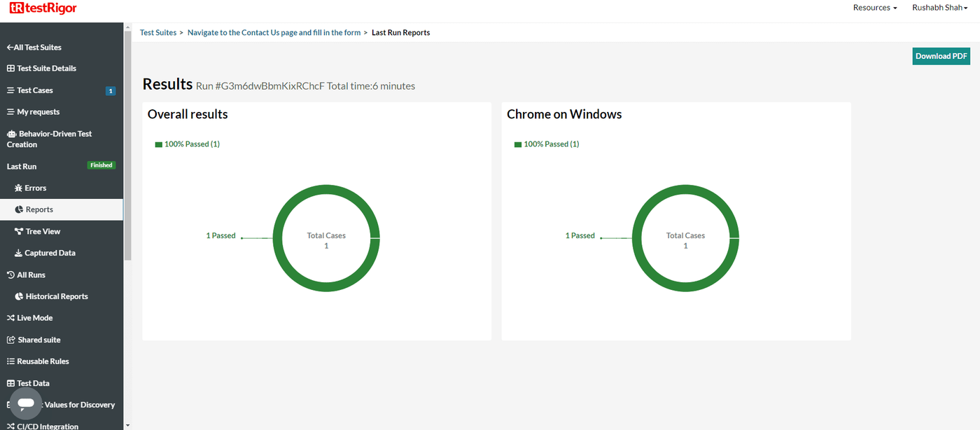Click the sidebar vertical scrollbar thumb
Image resolution: width=980 pixels, height=430 pixels.
click(x=127, y=145)
